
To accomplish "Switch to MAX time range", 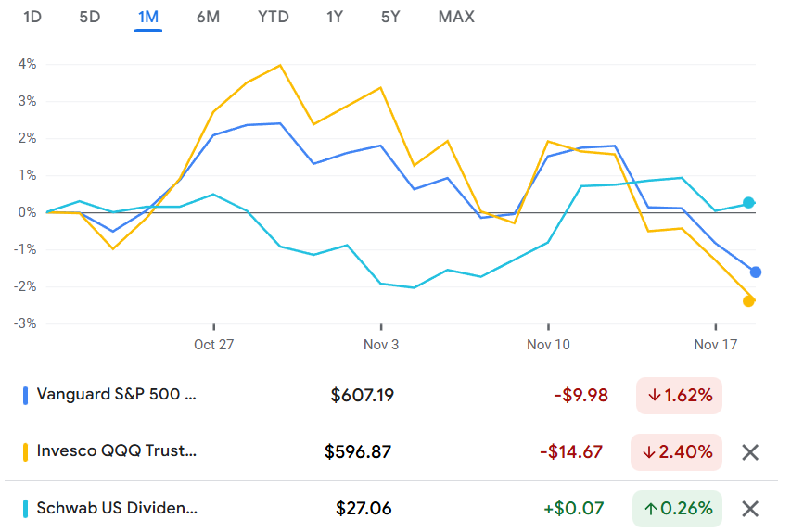I will 456,17.
